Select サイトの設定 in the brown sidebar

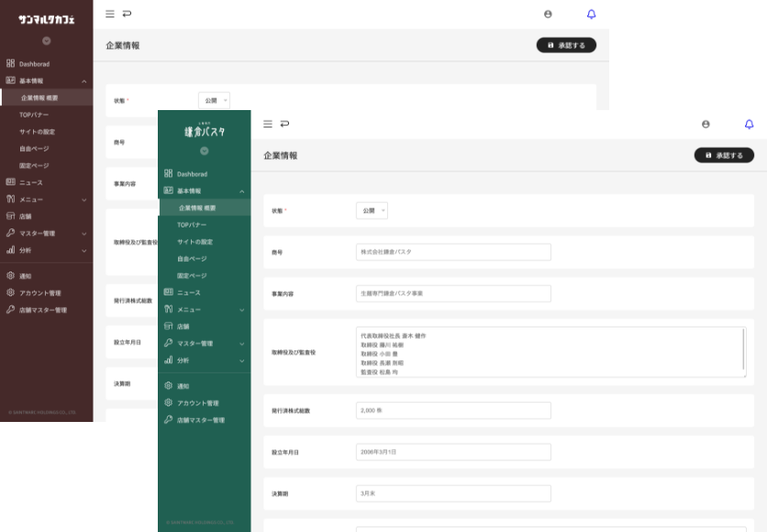pos(38,131)
